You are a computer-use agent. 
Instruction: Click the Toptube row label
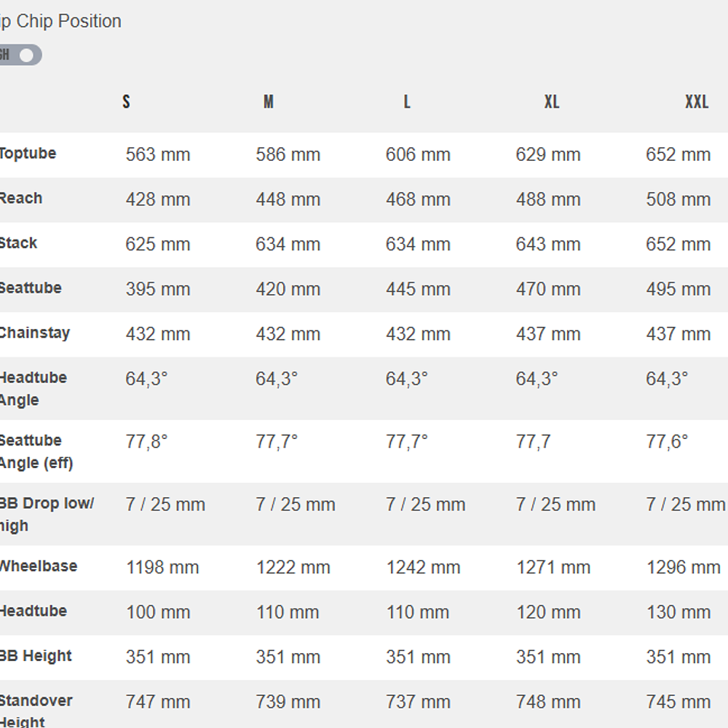pos(28,154)
